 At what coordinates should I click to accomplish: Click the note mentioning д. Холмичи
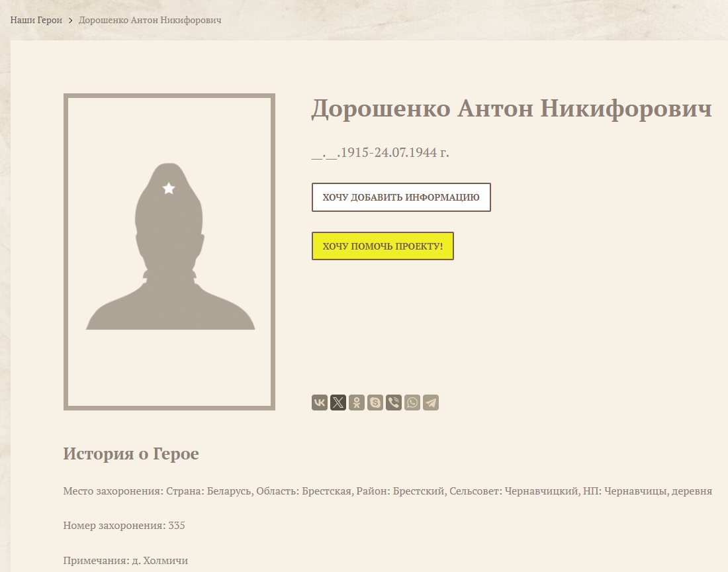126,560
